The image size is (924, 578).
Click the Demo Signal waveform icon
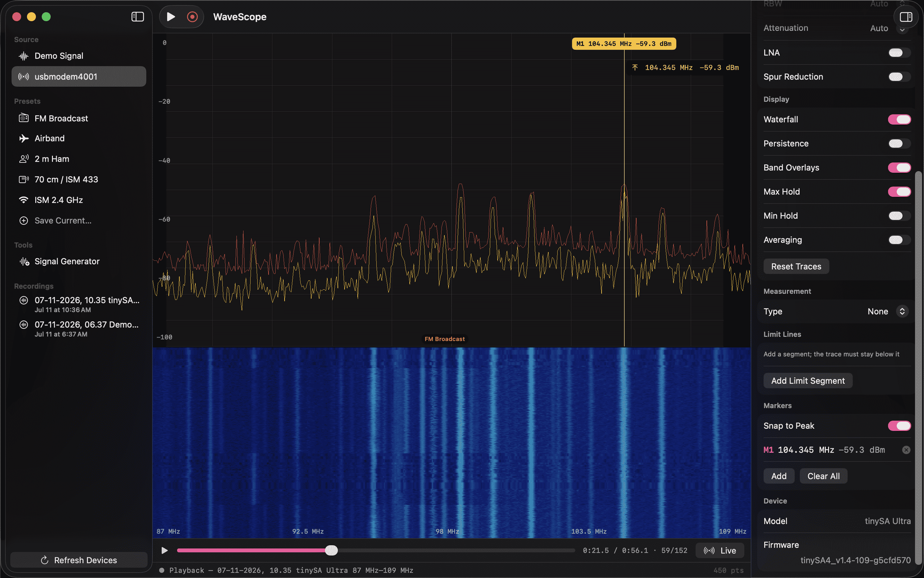(x=24, y=56)
